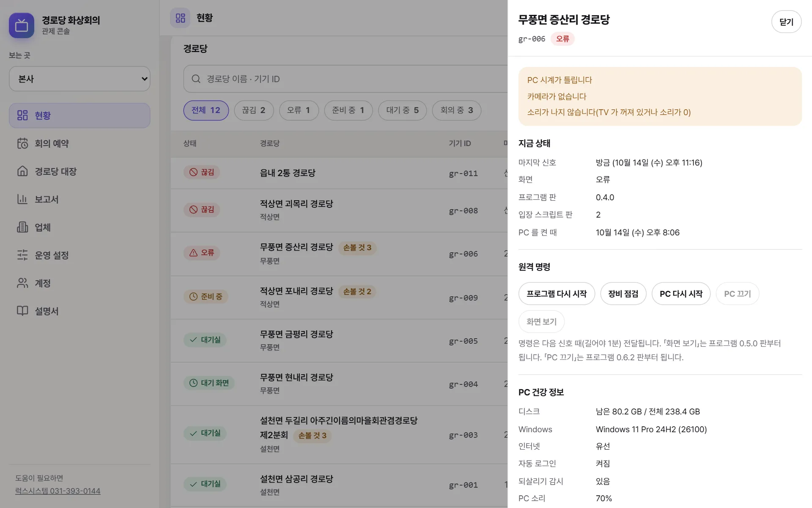This screenshot has width=812, height=508.
Task: Filter by 준비 중 1 chip
Action: (348, 110)
